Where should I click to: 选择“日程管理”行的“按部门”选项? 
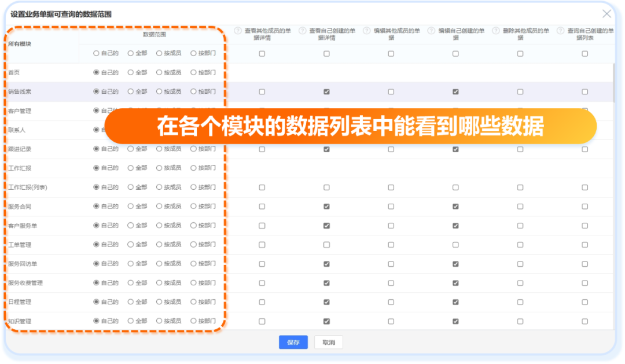[194, 302]
